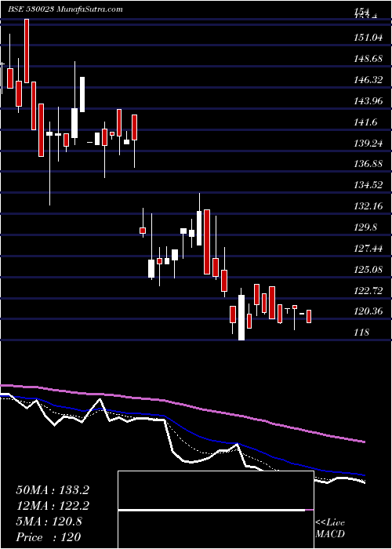
Task: Click the 125.08 price axis label
Action: [368, 269]
